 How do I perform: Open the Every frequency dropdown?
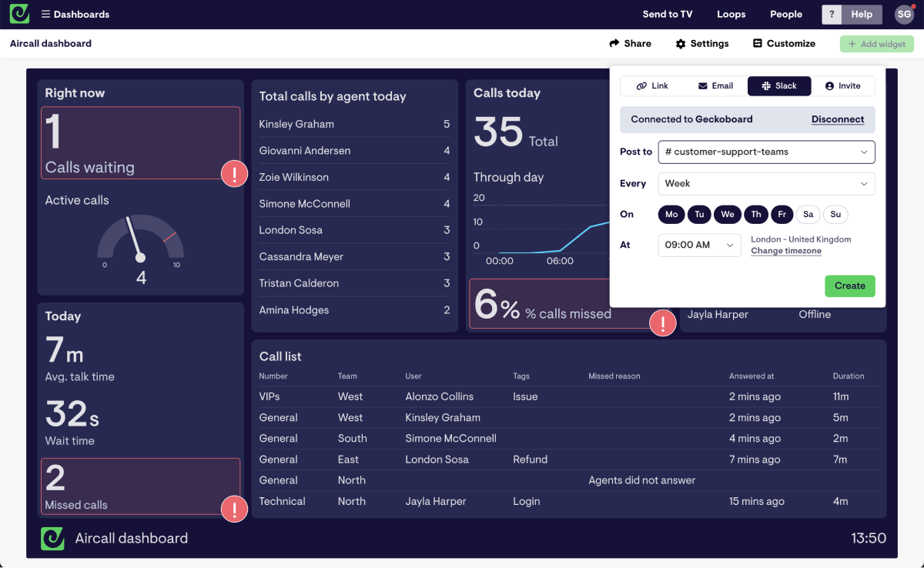click(767, 183)
